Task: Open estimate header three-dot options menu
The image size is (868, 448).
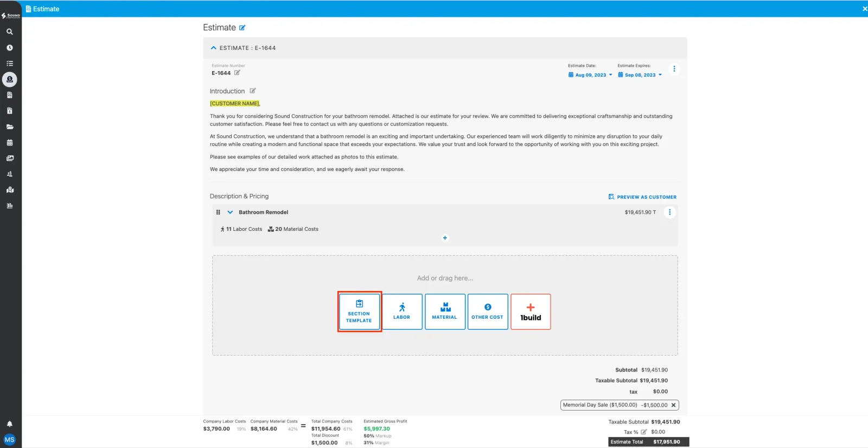Action: click(x=674, y=69)
